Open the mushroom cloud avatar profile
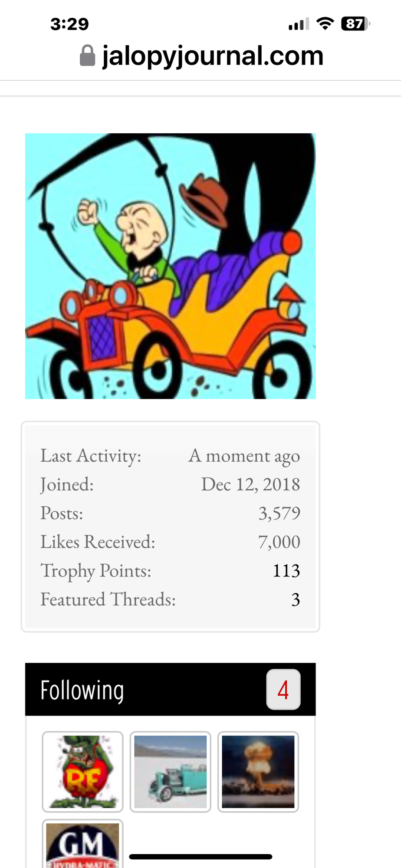 tap(258, 772)
